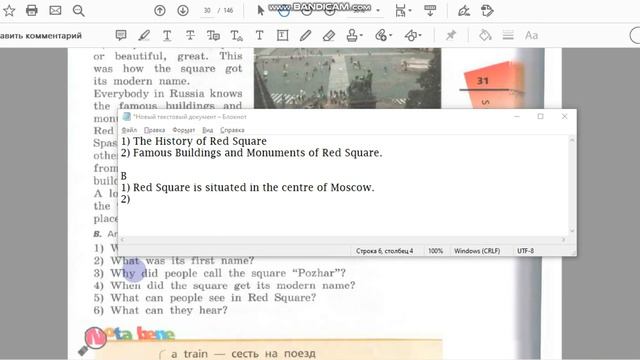
Task: Select the sticky note comment tool
Action: pyautogui.click(x=121, y=36)
